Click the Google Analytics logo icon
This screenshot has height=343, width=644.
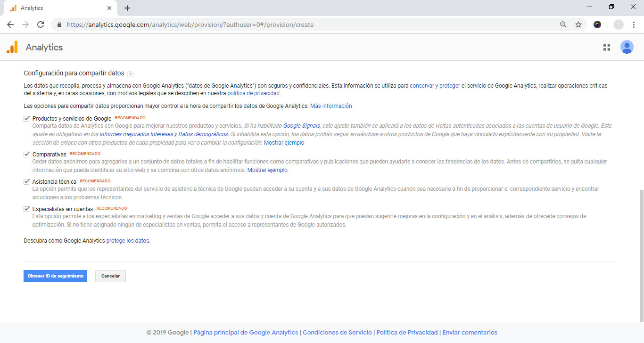click(x=12, y=47)
